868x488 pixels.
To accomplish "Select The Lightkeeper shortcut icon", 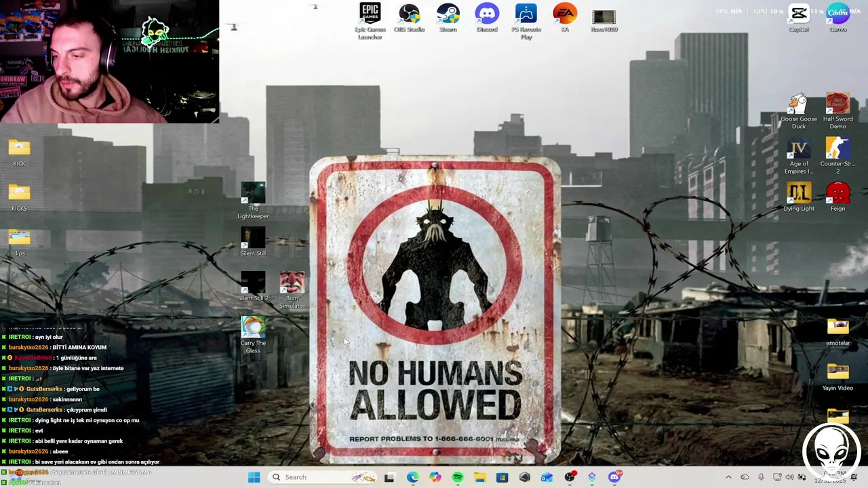I will point(253,201).
